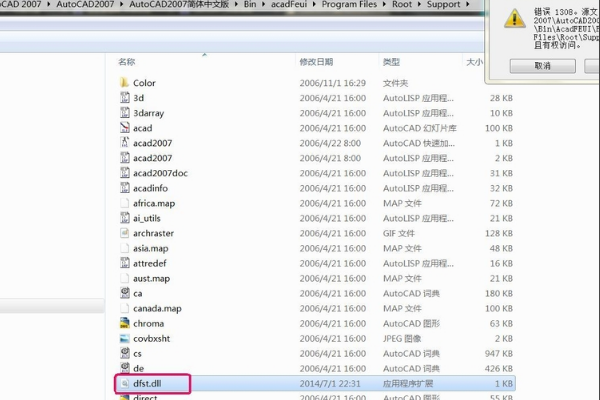Click the JPEG 图像 type of covbxsht
Viewport: 600px width, 400px height.
coord(402,338)
